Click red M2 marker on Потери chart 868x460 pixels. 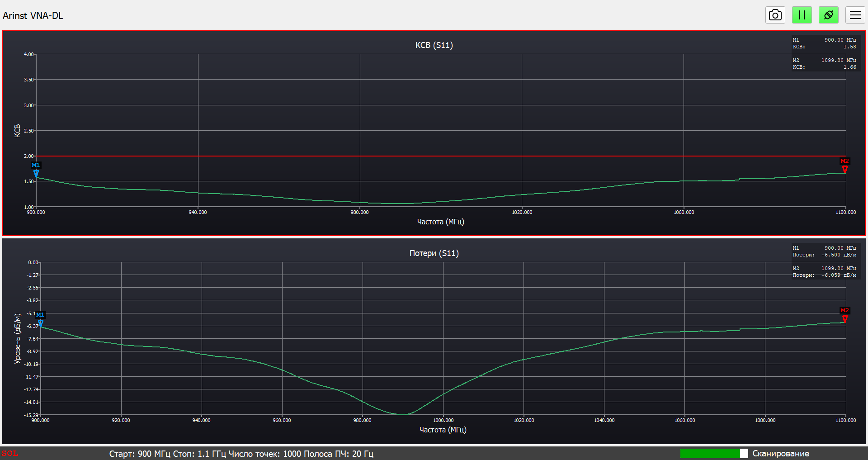(844, 314)
